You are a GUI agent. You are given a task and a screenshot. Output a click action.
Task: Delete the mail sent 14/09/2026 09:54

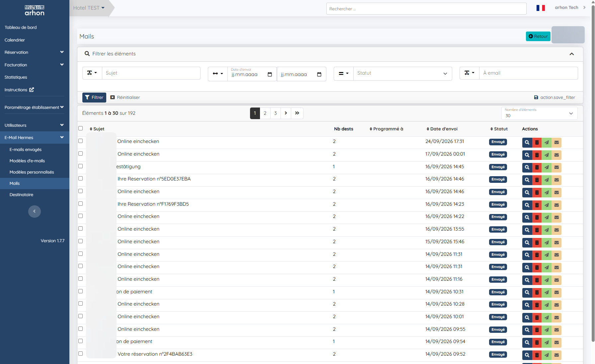(x=537, y=342)
